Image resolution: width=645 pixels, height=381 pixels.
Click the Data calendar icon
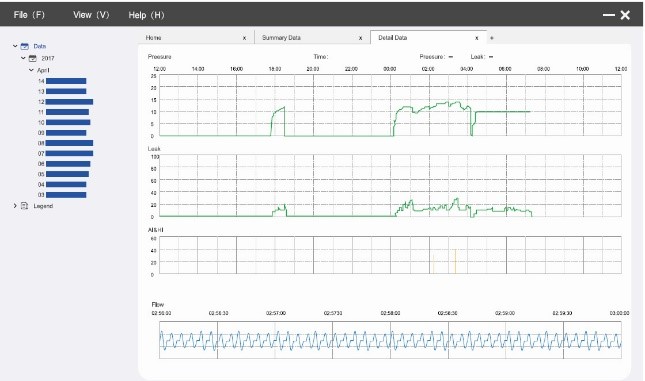[x=25, y=46]
